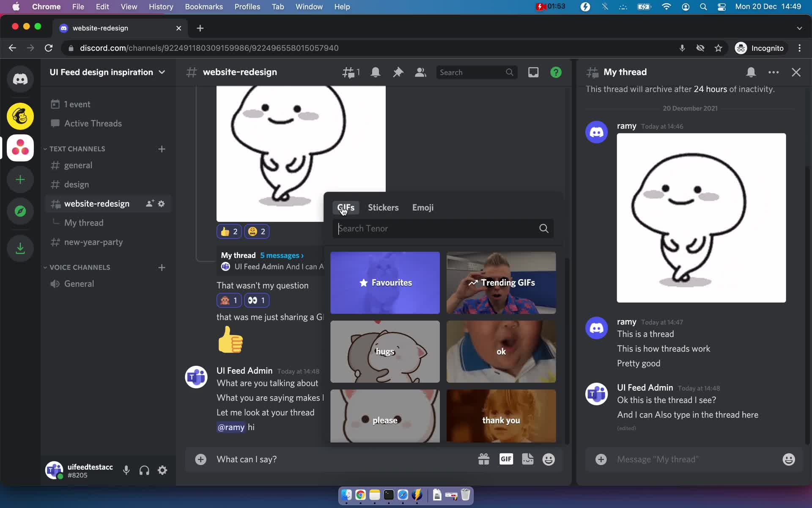Create invite for website-redesign channel
This screenshot has width=812, height=508.
point(150,204)
